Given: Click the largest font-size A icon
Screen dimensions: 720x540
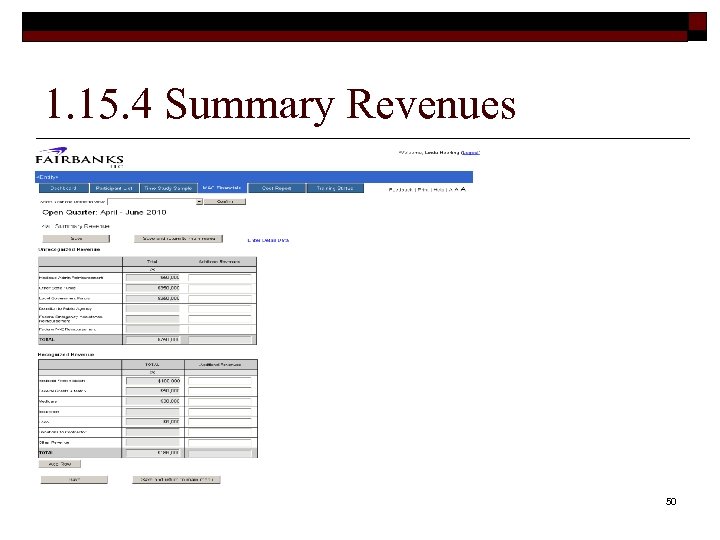Looking at the screenshot, I should click(463, 189).
